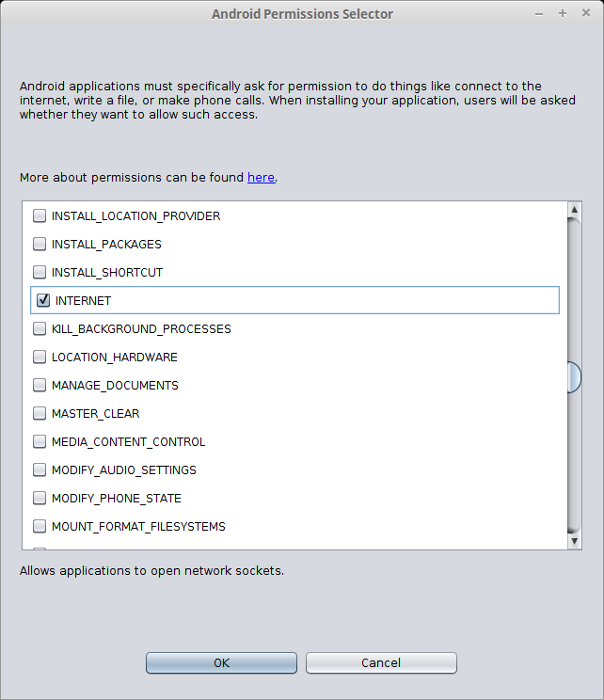Tick the MODIFY_PHONE_STATE checkbox
Screen dimensions: 604x700
click(40, 498)
